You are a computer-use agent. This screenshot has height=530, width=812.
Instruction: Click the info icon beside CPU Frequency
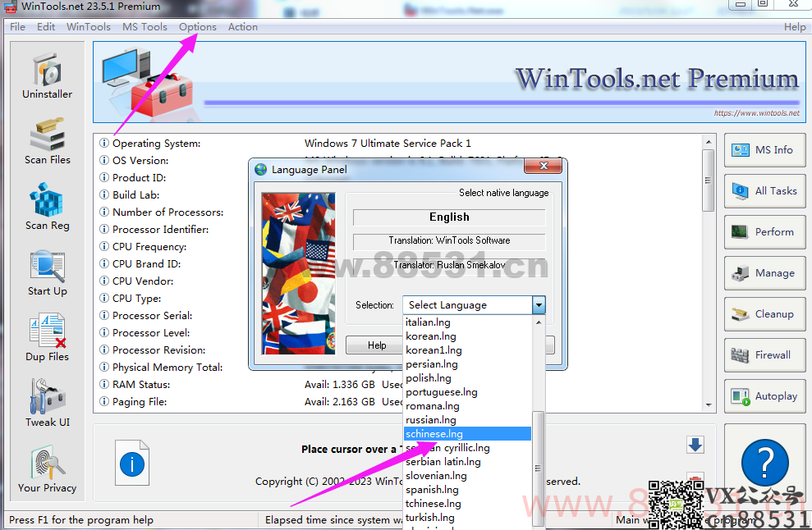104,246
